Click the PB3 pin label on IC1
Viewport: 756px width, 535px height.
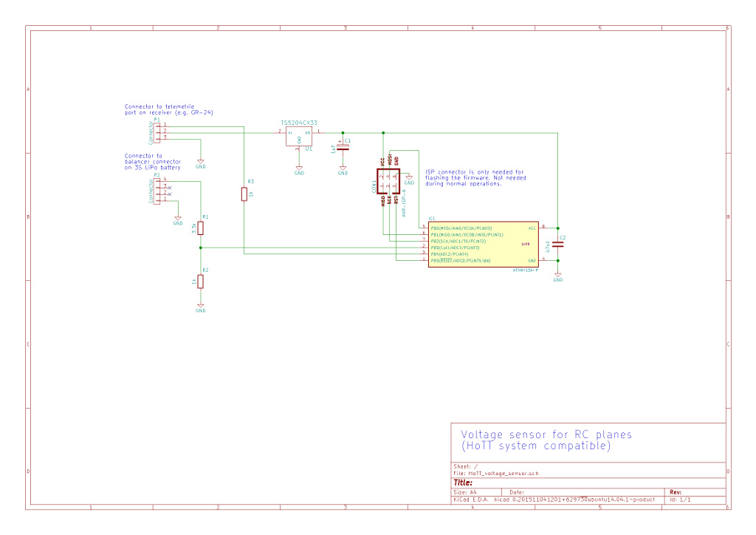(x=455, y=248)
